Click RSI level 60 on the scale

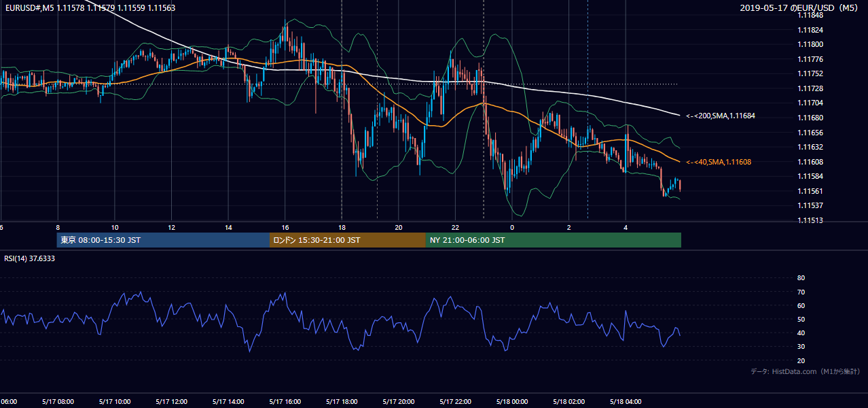(801, 305)
